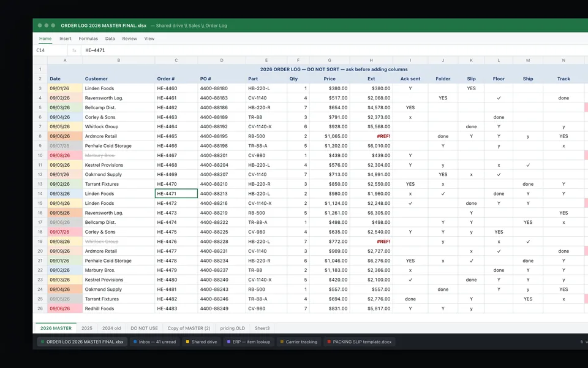Switch to the Review tab

point(129,39)
